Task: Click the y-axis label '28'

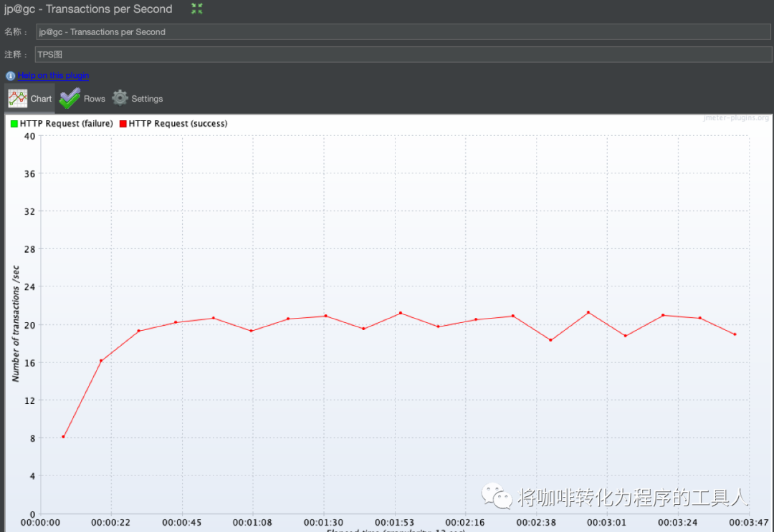Action: tap(29, 249)
